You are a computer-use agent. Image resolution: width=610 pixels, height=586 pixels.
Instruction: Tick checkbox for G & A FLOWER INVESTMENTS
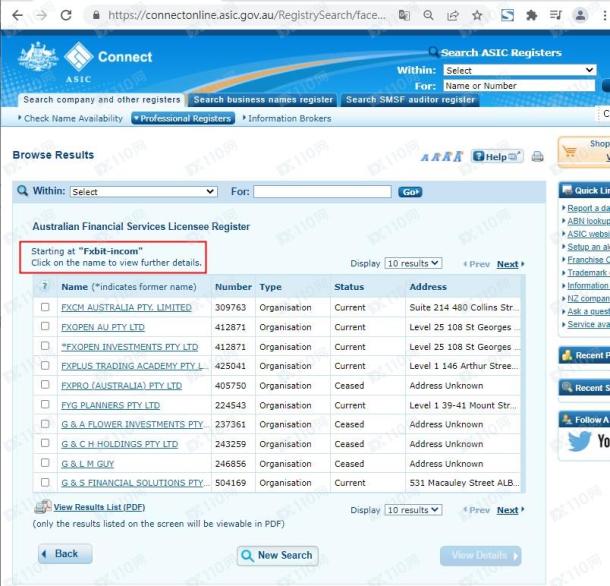[45, 423]
